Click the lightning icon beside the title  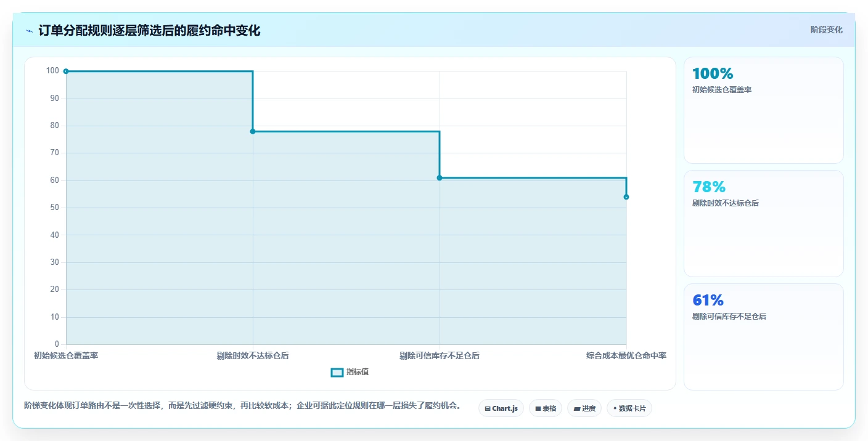click(x=29, y=31)
